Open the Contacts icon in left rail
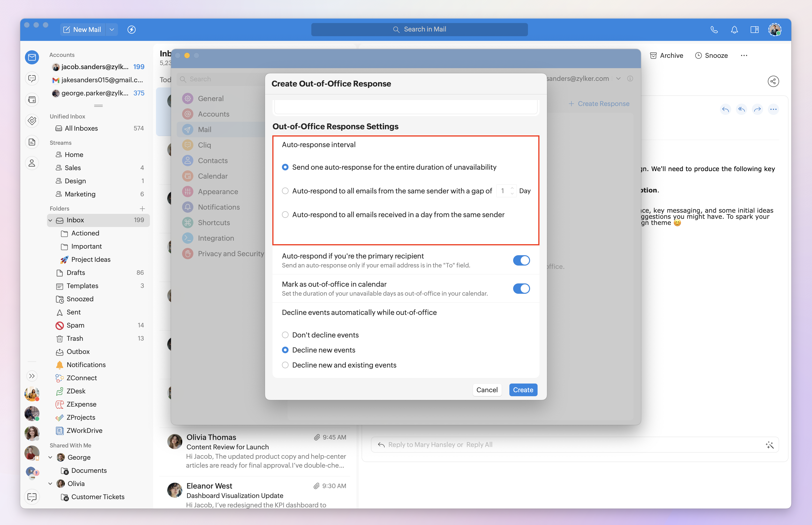The width and height of the screenshot is (812, 525). tap(32, 163)
